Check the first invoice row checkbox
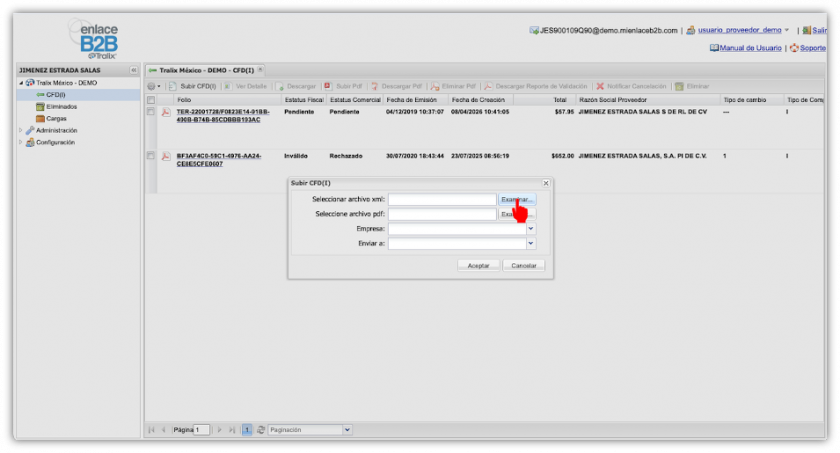This screenshot has height=453, width=840. click(151, 112)
